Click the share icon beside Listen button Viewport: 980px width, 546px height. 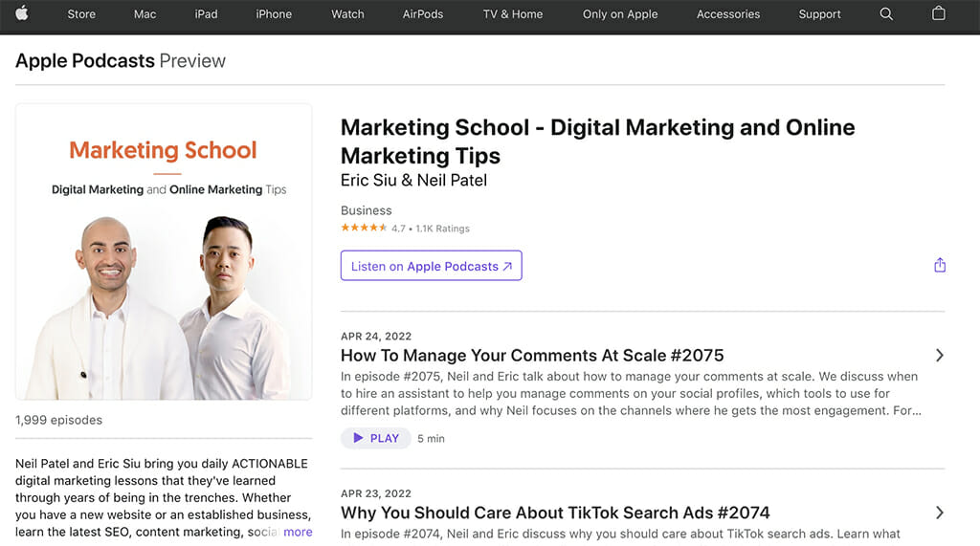pos(940,266)
